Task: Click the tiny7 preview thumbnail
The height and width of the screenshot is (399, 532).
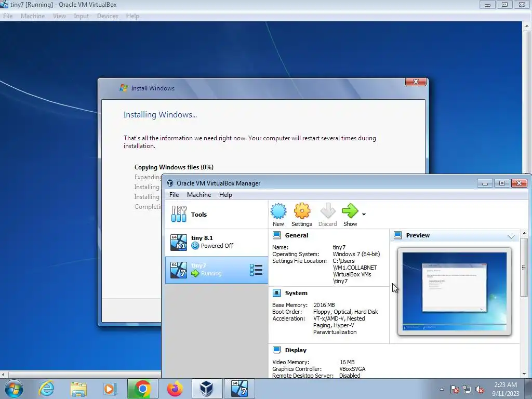Action: tap(454, 291)
